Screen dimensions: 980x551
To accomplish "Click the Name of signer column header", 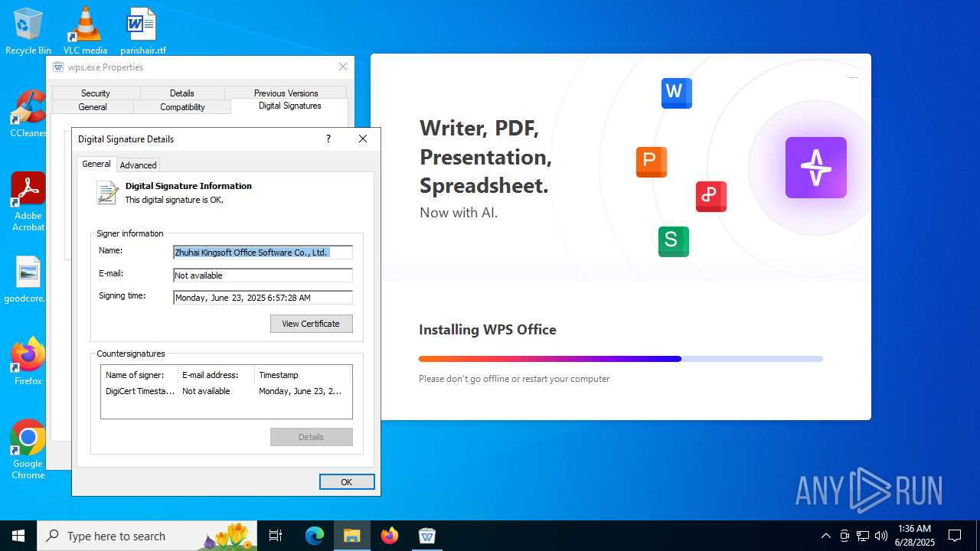I will pos(139,375).
